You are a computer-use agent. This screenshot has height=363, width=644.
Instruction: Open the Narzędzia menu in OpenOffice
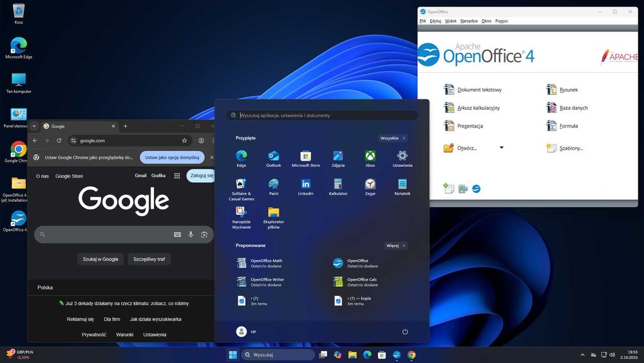(469, 21)
